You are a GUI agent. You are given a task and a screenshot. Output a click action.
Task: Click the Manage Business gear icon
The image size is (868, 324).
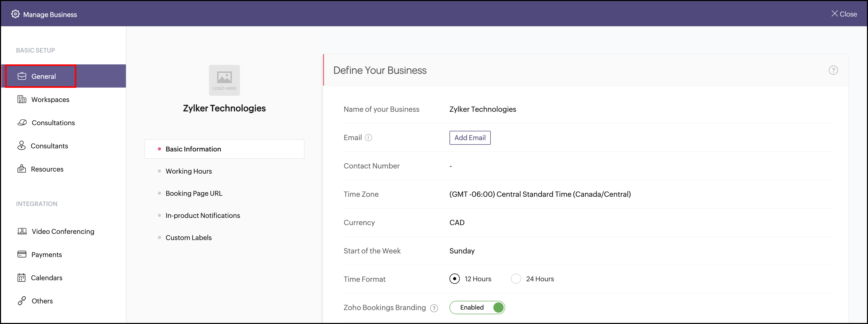pyautogui.click(x=15, y=14)
